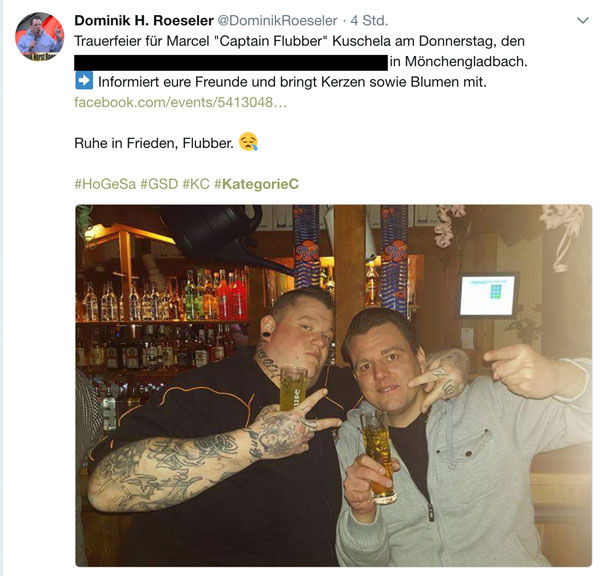This screenshot has height=576, width=600.
Task: Open the @DominikRoeseler handle link
Action: tap(277, 20)
